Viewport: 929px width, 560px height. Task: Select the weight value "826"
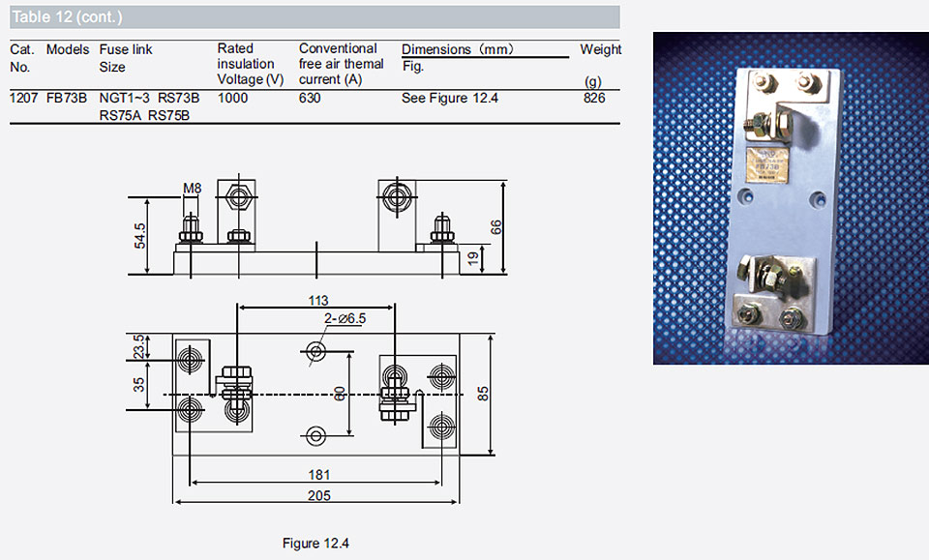tap(594, 99)
